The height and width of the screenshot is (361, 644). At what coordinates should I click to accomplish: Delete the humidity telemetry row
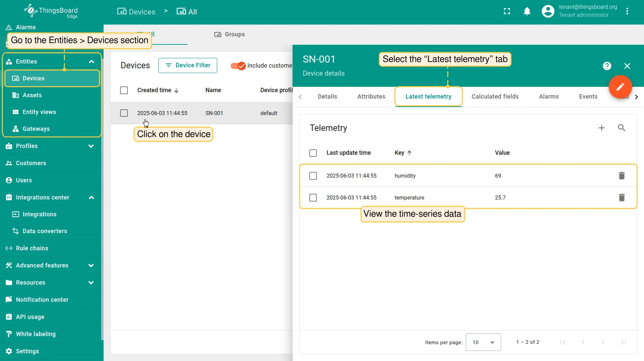621,176
